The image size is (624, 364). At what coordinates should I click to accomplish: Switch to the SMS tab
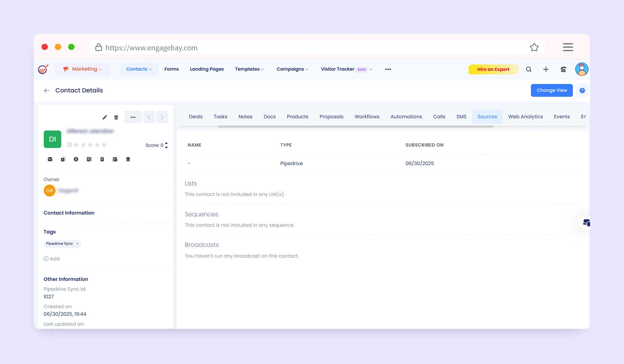click(x=461, y=117)
